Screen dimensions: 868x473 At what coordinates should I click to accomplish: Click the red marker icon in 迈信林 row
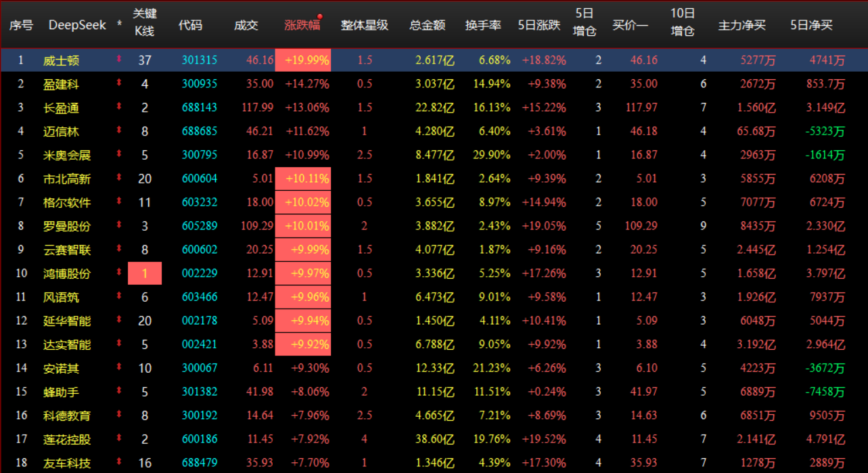point(119,131)
